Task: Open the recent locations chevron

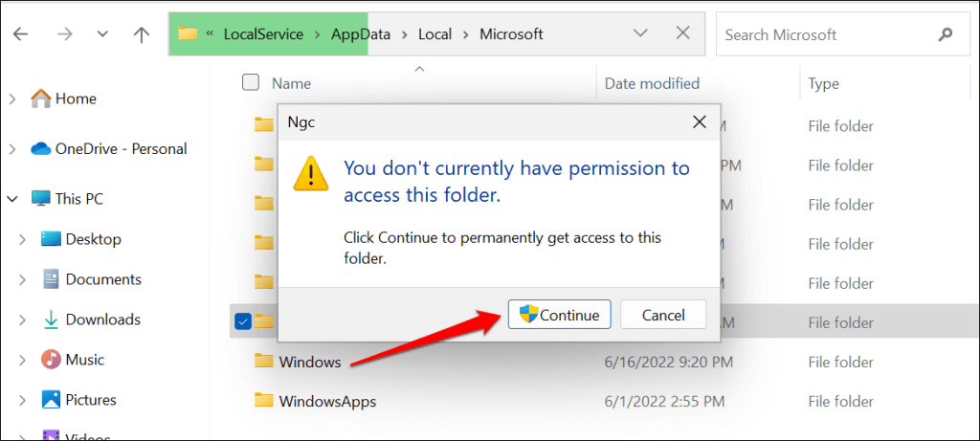Action: (102, 34)
